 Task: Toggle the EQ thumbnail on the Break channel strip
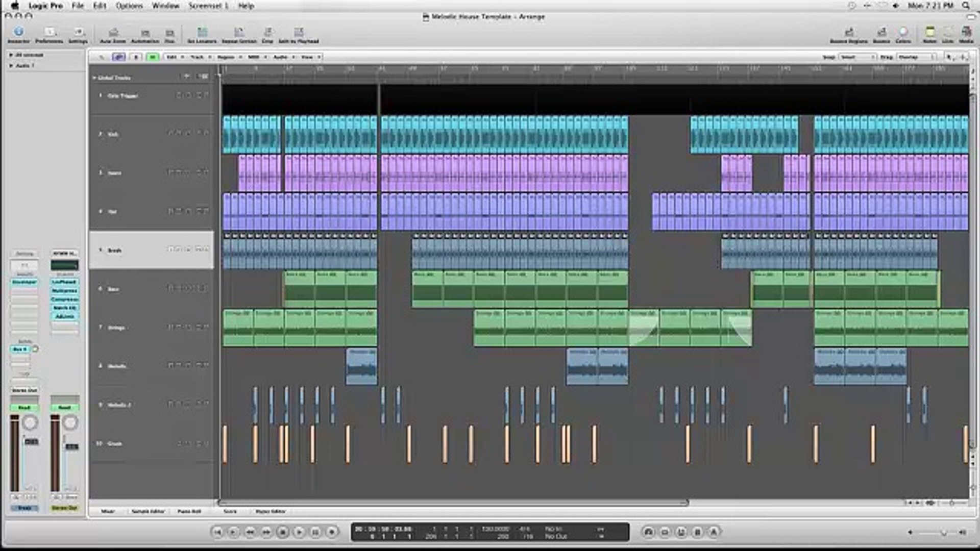[x=24, y=265]
